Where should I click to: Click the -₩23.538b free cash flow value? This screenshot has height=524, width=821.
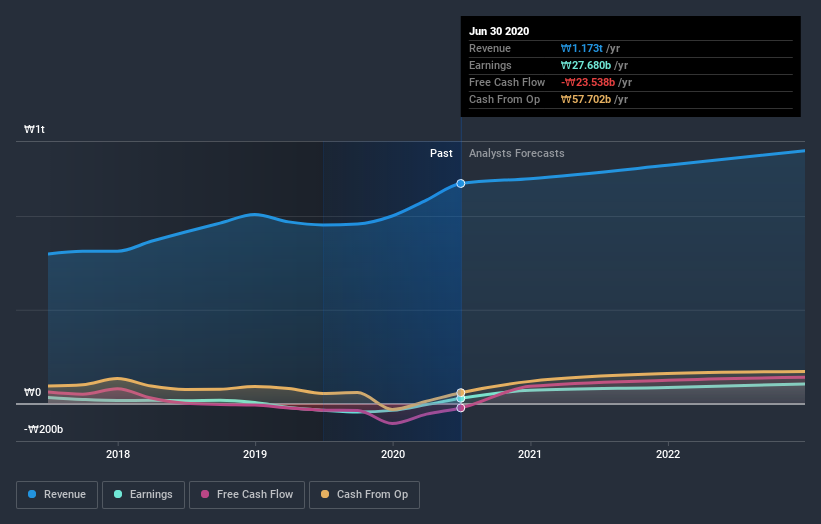click(x=588, y=82)
